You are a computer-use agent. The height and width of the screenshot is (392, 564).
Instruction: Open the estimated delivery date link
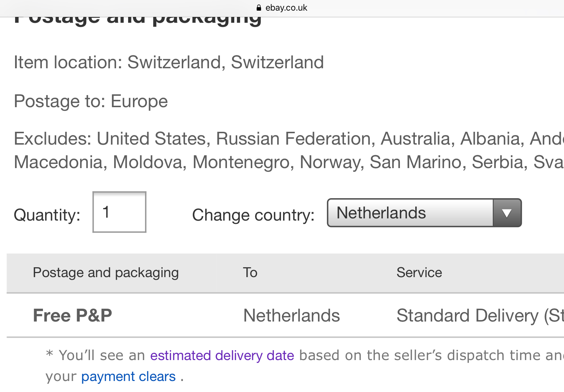(222, 355)
